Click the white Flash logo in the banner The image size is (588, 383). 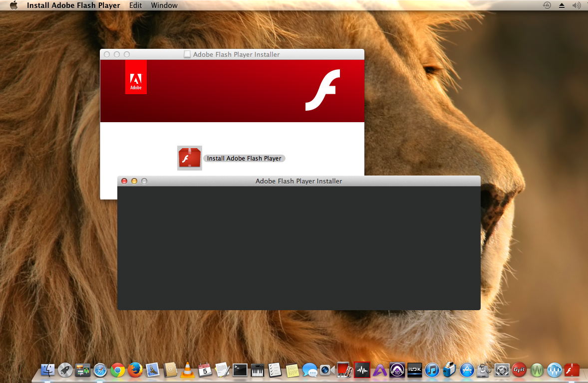pos(323,90)
